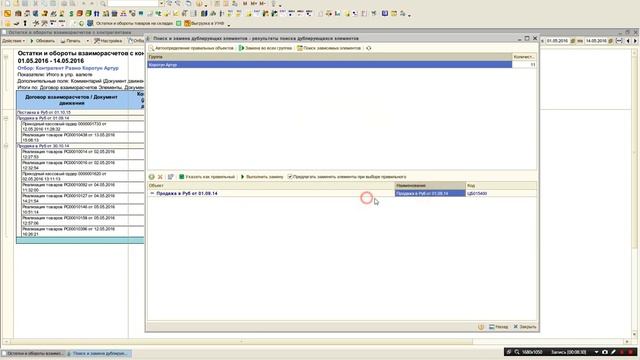Click list settings icon beside delete icon
This screenshot has height=360, width=640.
point(171,177)
